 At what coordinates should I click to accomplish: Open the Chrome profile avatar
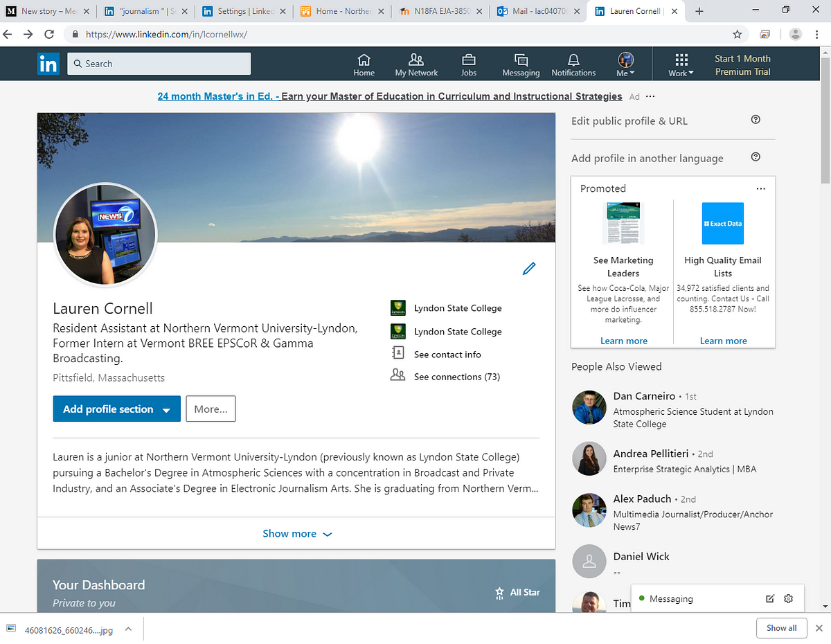[x=796, y=34]
